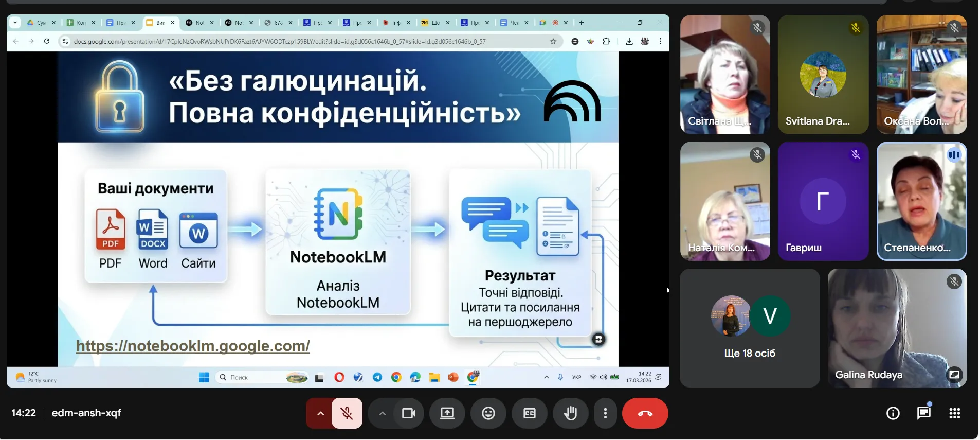980x440 pixels.
Task: Open notification center bell in tray
Action: [659, 377]
